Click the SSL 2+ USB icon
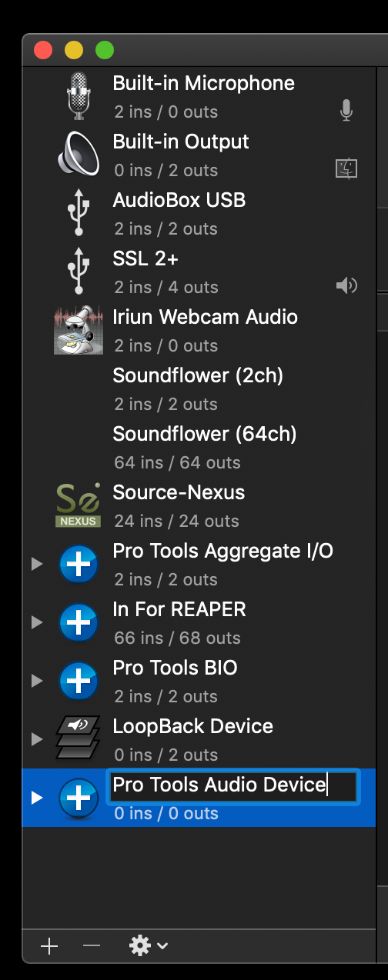The height and width of the screenshot is (980, 388). coord(78,271)
